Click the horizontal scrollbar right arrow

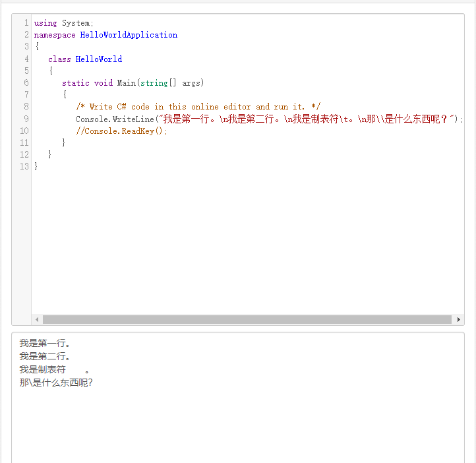point(459,319)
